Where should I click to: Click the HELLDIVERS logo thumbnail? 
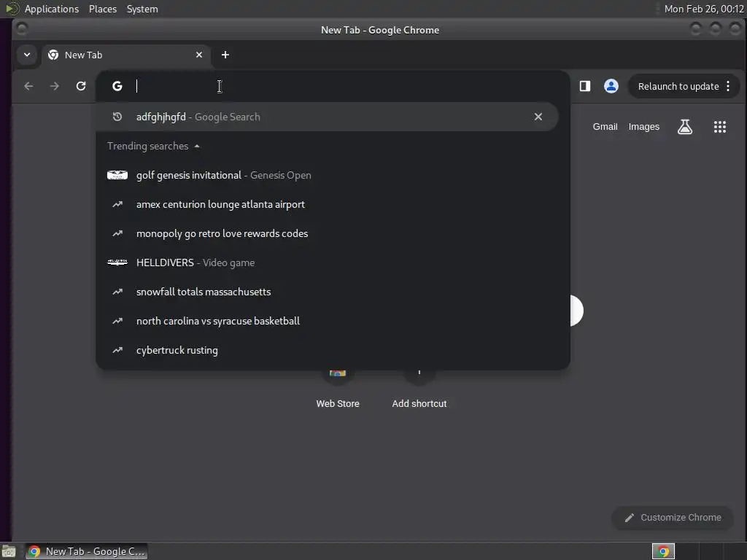pyautogui.click(x=117, y=262)
